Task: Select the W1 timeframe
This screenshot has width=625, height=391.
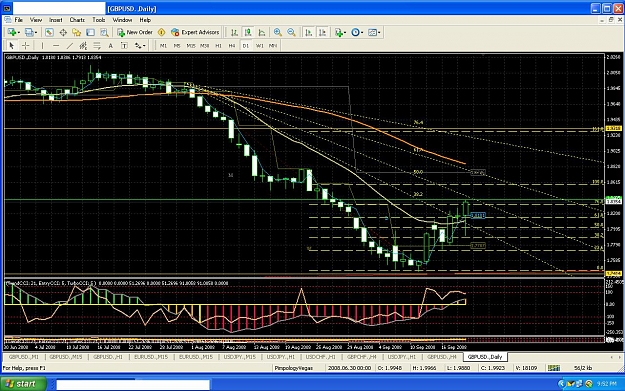Action: click(259, 46)
